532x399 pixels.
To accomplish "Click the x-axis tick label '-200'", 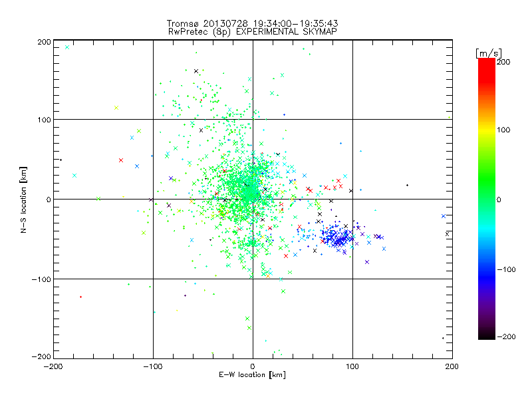I will (x=53, y=367).
